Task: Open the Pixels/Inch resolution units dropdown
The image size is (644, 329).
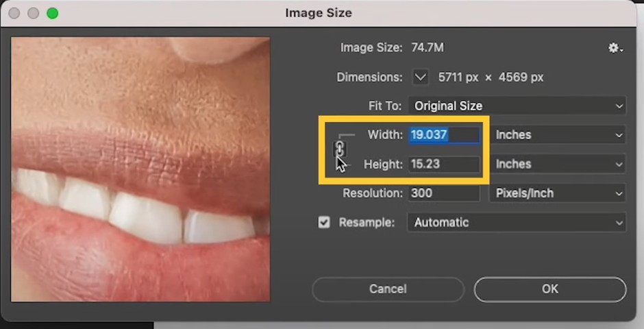Action: pyautogui.click(x=558, y=193)
